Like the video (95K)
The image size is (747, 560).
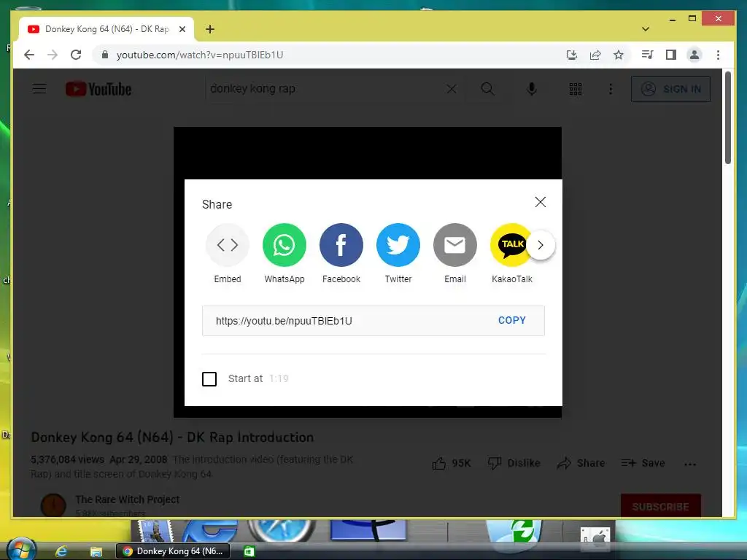coord(451,463)
